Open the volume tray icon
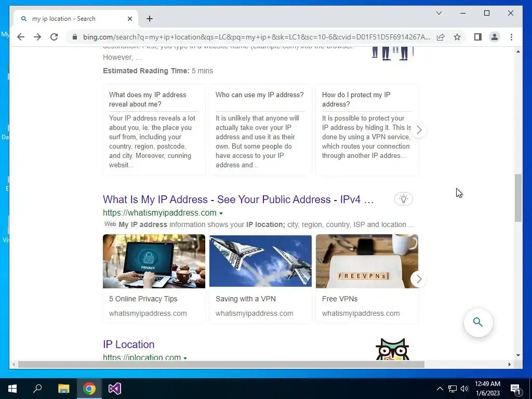532x399 pixels. (x=464, y=389)
